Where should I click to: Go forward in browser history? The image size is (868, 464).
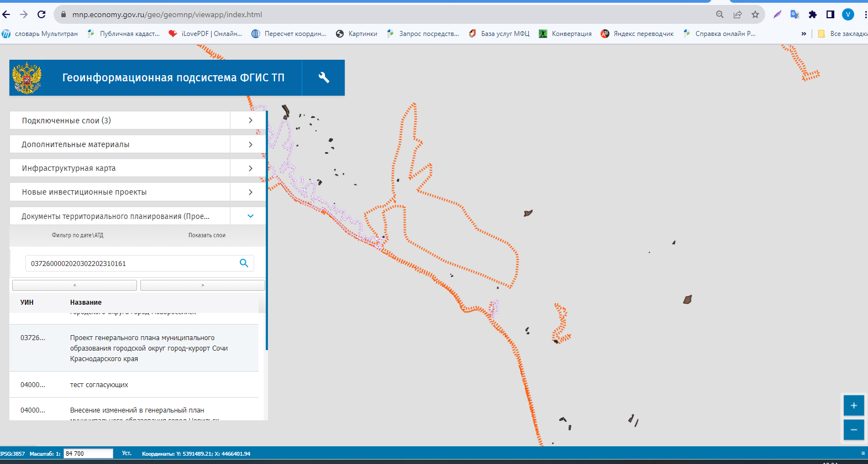click(24, 14)
